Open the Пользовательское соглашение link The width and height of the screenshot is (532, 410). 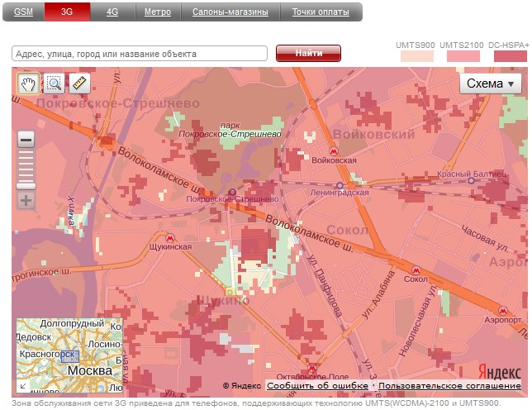point(449,386)
